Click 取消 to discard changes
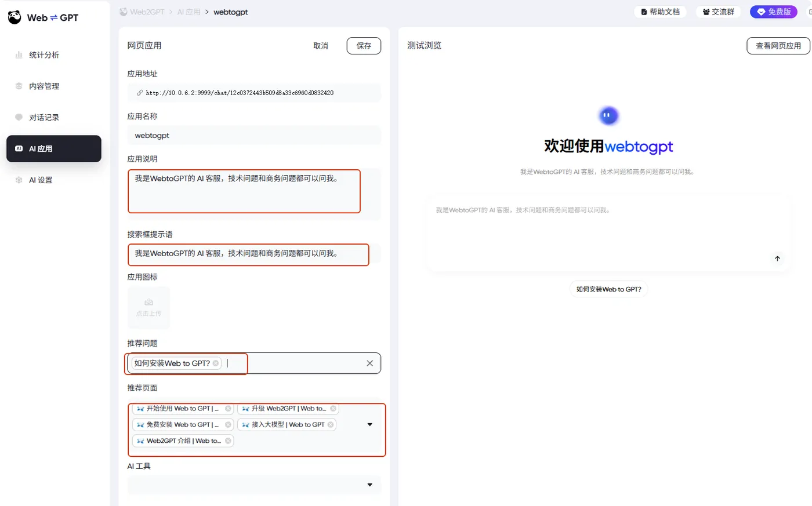The width and height of the screenshot is (812, 506). pyautogui.click(x=321, y=46)
